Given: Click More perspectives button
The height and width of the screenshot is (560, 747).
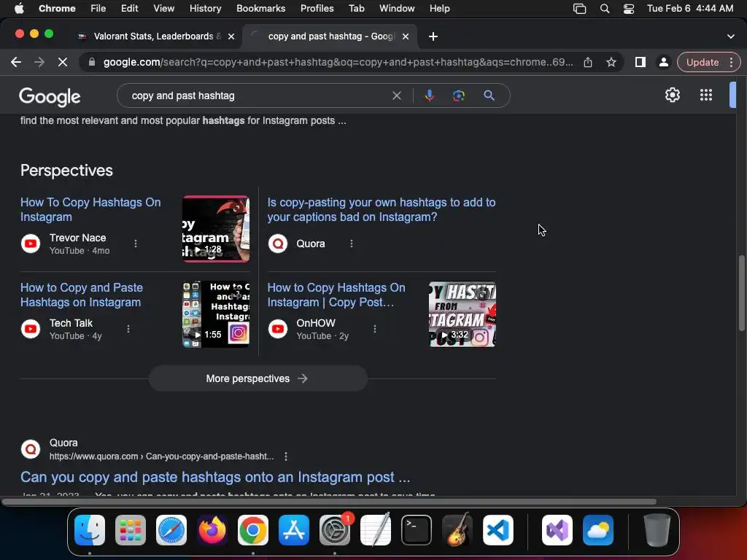Looking at the screenshot, I should (258, 378).
